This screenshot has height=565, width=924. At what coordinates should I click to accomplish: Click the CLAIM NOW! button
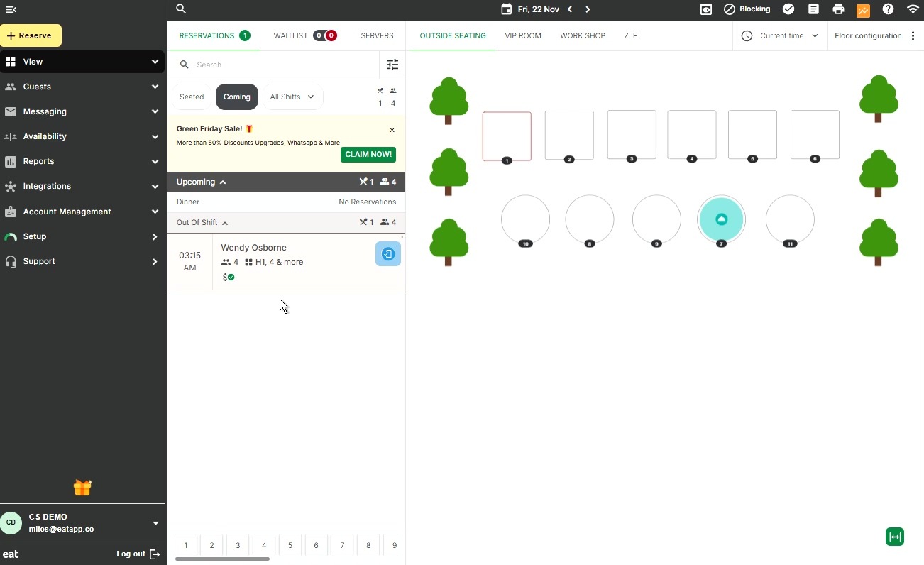pyautogui.click(x=368, y=155)
